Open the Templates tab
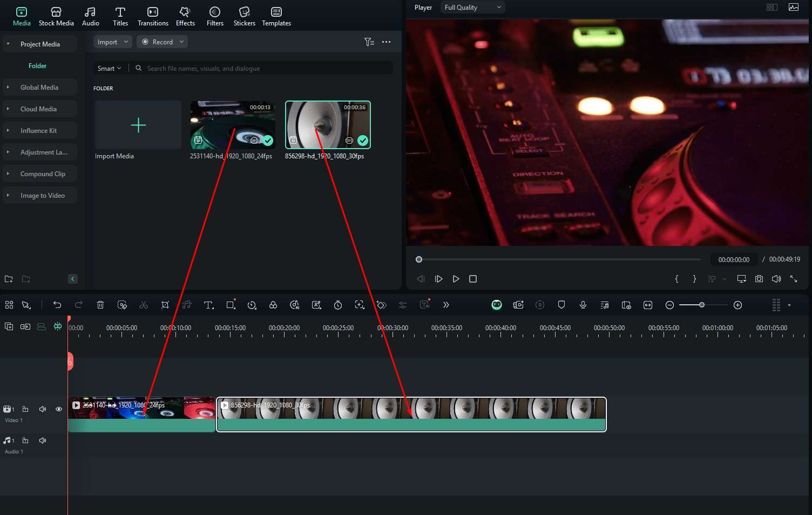This screenshot has height=515, width=812. (x=276, y=16)
